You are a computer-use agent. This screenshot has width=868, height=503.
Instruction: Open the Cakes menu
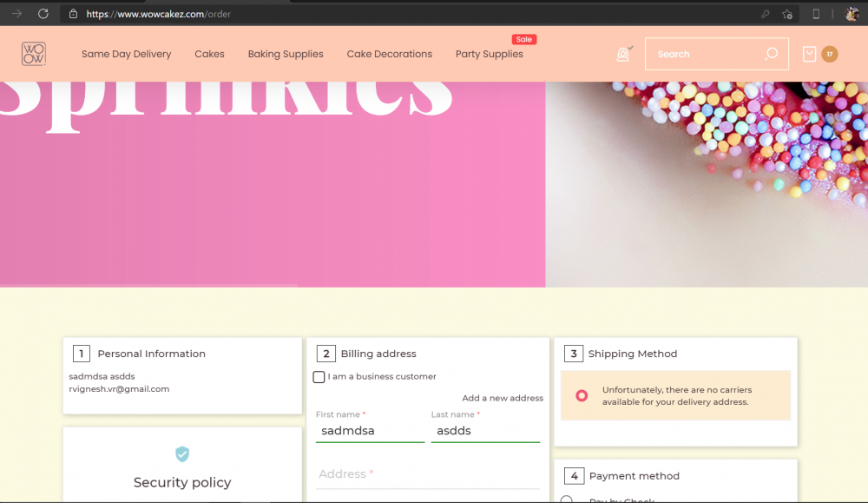click(209, 54)
